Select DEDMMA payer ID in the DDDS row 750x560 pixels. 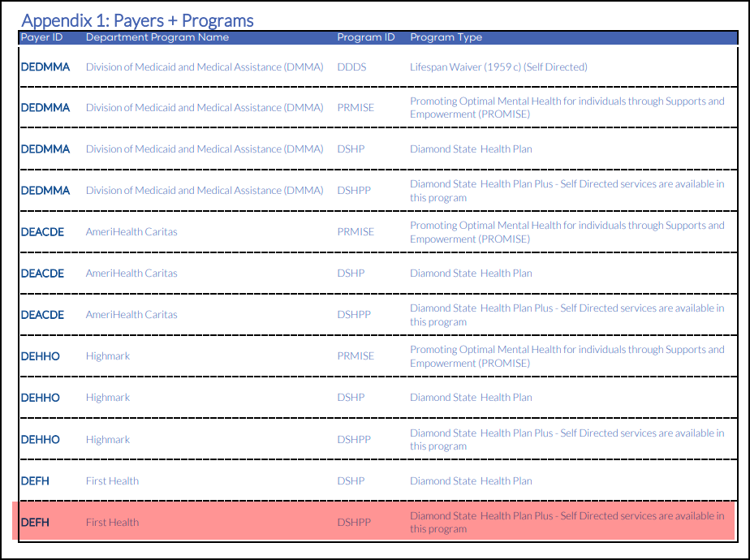coord(45,67)
